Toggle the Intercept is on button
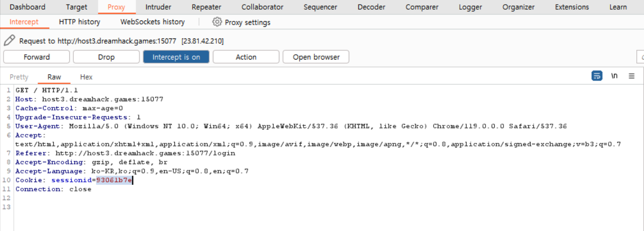Image resolution: width=644 pixels, height=231 pixels. click(x=176, y=57)
